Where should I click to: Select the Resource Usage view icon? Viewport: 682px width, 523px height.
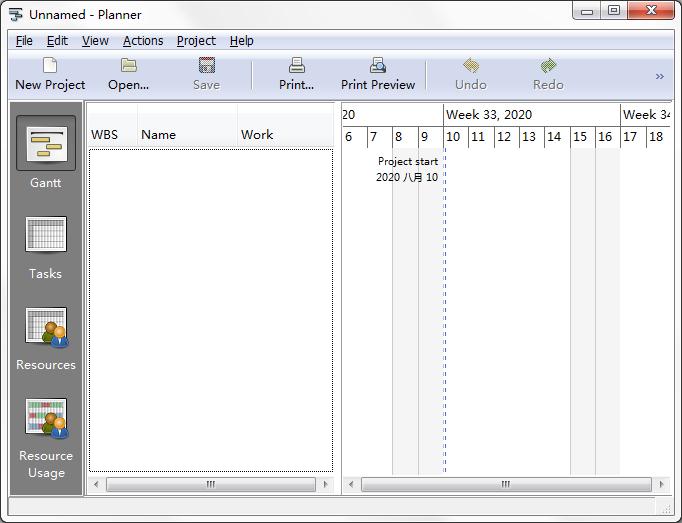[47, 418]
